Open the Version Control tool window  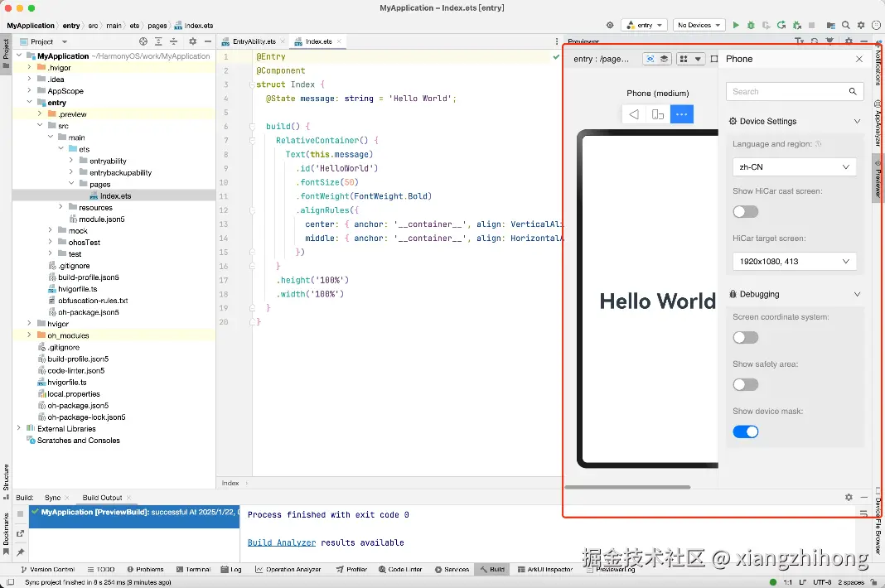tap(48, 570)
